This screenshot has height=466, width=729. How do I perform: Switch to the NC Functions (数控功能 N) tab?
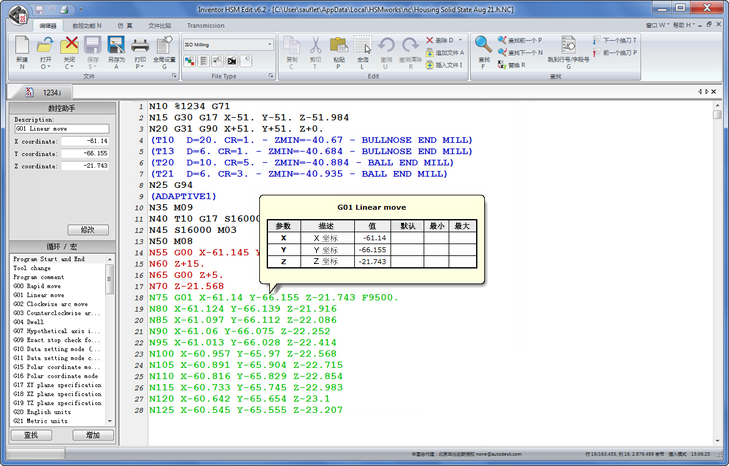point(87,26)
